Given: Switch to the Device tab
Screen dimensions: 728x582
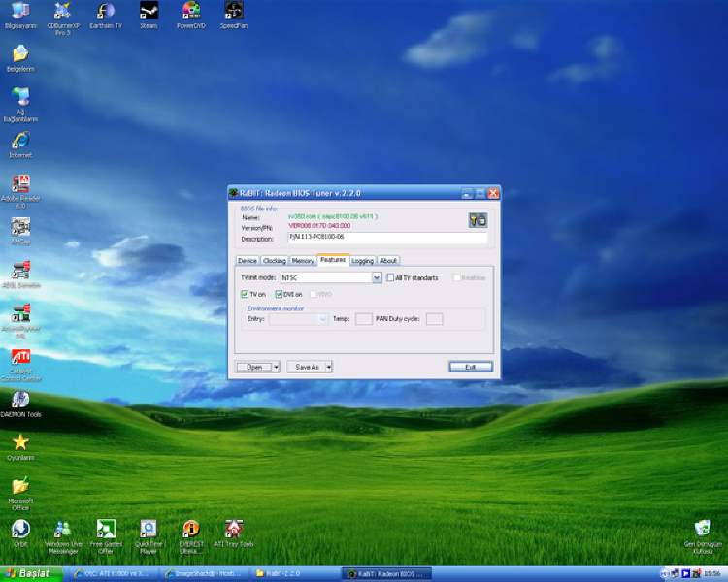Looking at the screenshot, I should tap(248, 261).
